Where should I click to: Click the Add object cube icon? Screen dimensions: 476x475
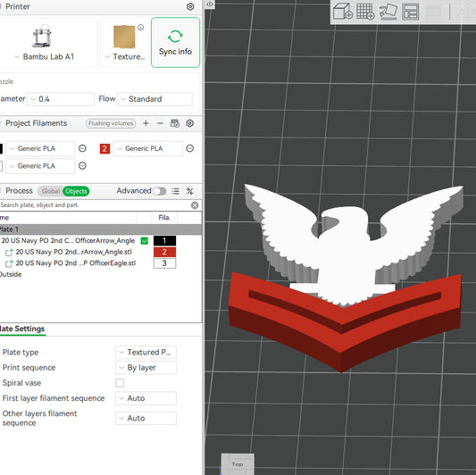click(x=343, y=12)
